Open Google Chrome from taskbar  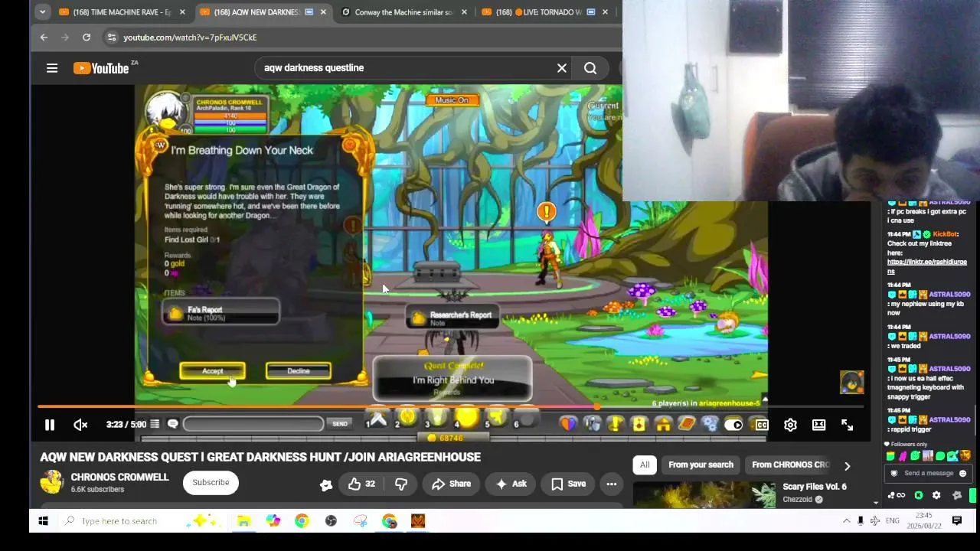[302, 521]
